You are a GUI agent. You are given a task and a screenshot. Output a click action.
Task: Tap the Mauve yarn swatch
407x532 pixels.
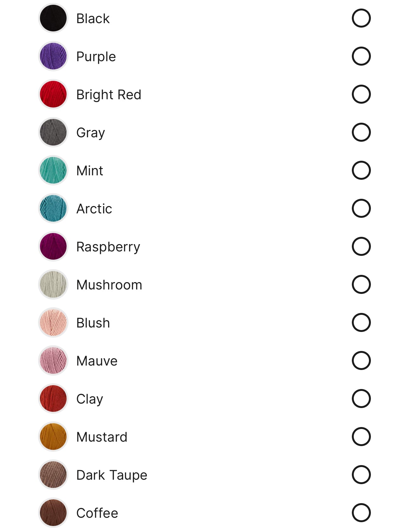click(53, 360)
